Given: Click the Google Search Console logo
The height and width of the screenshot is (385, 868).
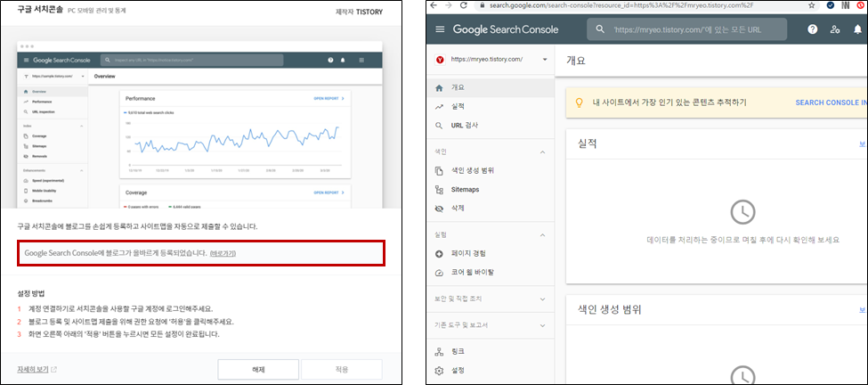Looking at the screenshot, I should tap(506, 29).
